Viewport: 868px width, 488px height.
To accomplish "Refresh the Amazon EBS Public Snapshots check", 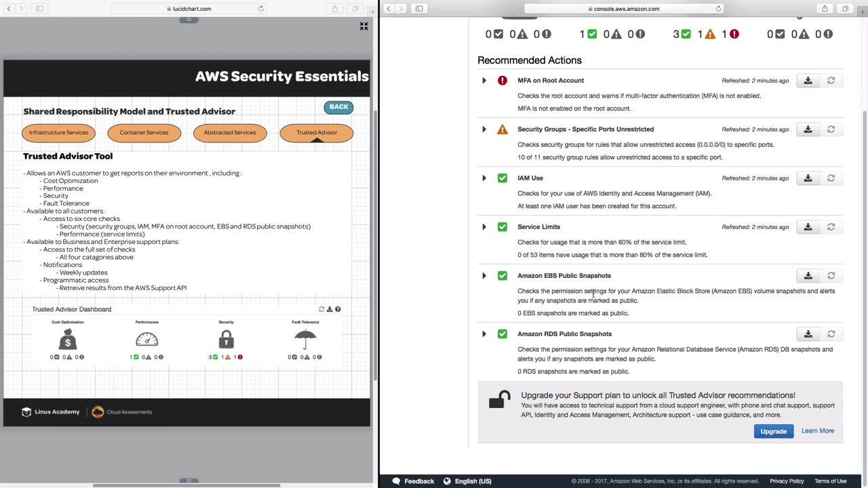I will (831, 276).
